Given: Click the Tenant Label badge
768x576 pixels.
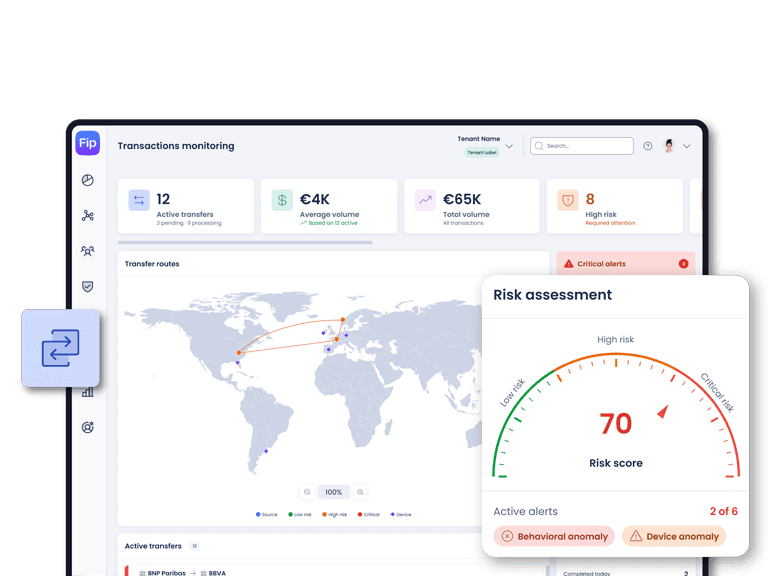Looking at the screenshot, I should [482, 152].
